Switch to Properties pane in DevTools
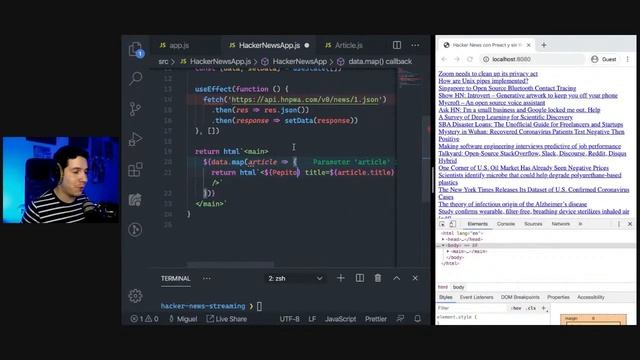Viewport: 640px width, 360px height. point(558,297)
